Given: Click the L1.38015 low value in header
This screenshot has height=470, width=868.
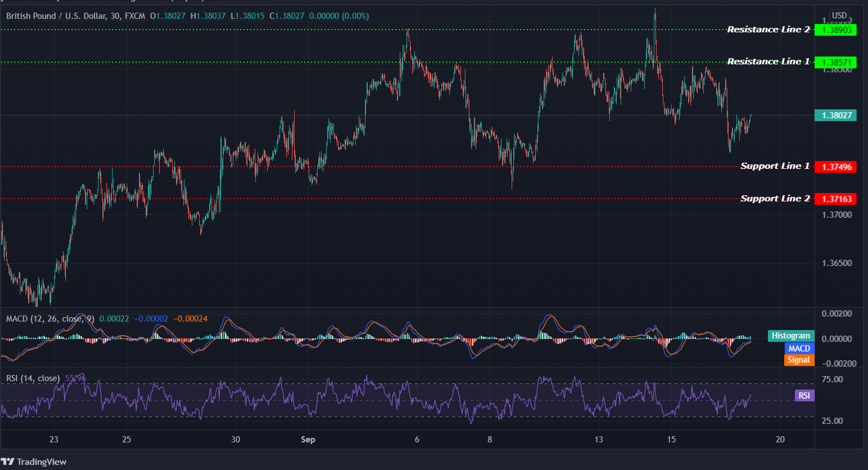Looking at the screenshot, I should coord(247,16).
